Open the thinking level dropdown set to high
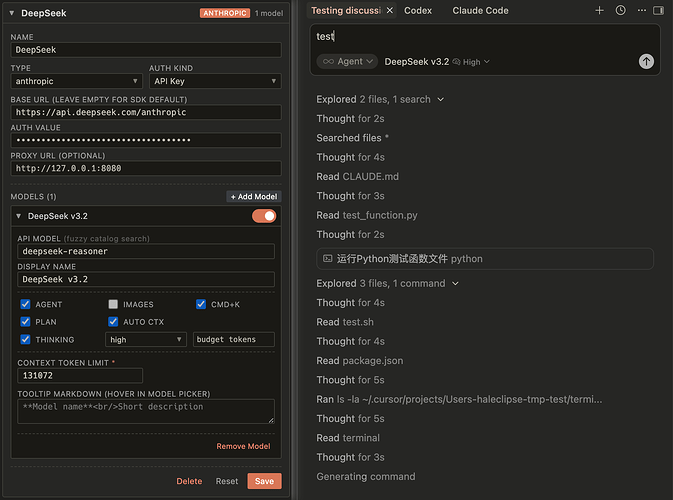 [x=146, y=339]
